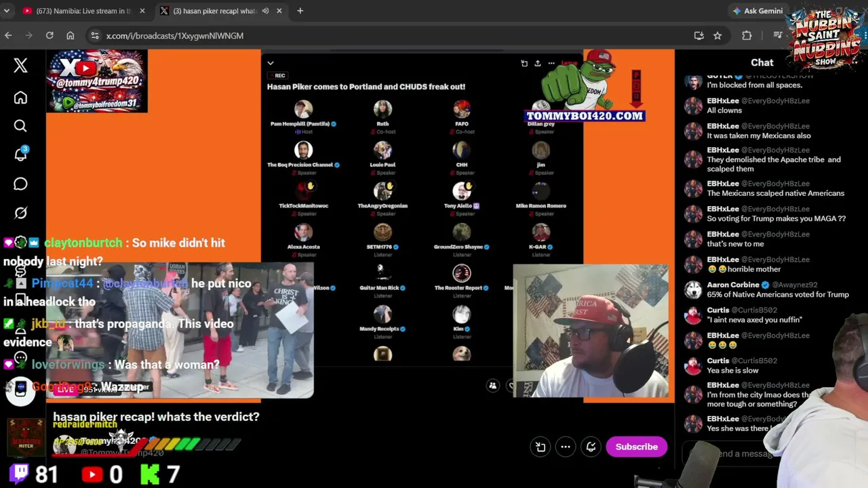Close the hasan piker recap tab
The height and width of the screenshot is (488, 868).
(279, 11)
